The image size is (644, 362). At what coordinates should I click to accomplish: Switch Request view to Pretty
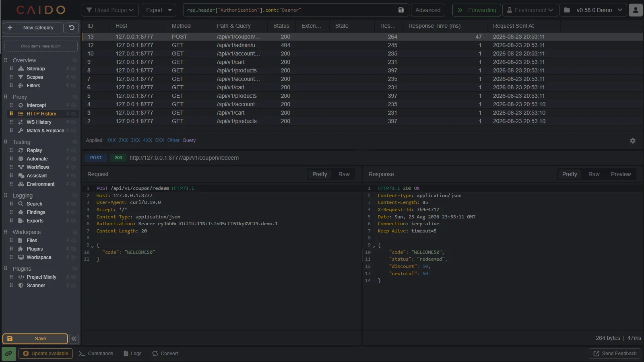(x=320, y=174)
